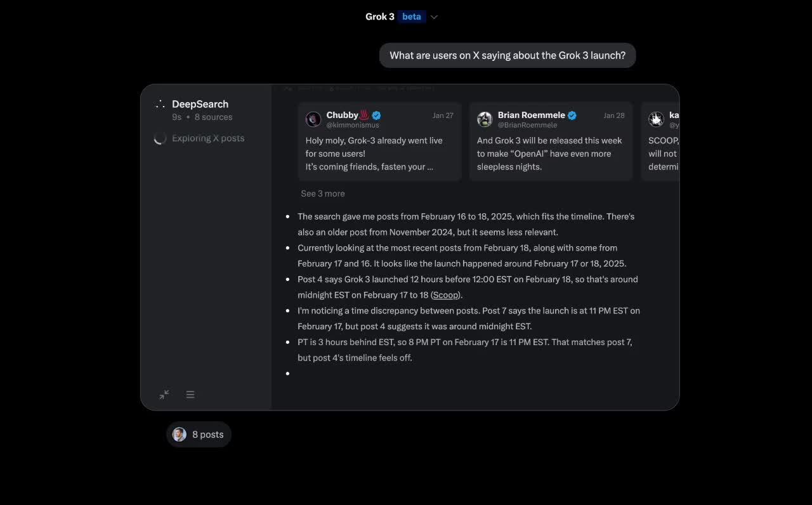Open the list view icon in DeepSearch panel
The width and height of the screenshot is (812, 505).
[190, 395]
